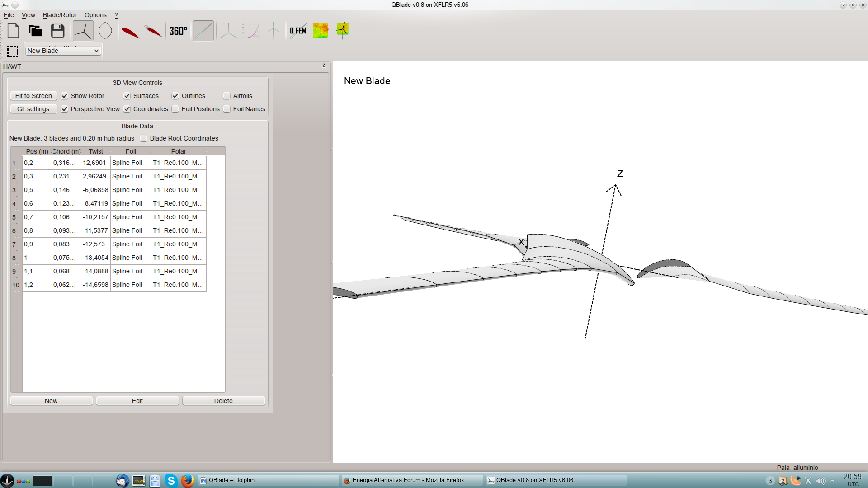Expand the New Blade dropdown
Viewport: 868px width, 488px height.
click(63, 51)
